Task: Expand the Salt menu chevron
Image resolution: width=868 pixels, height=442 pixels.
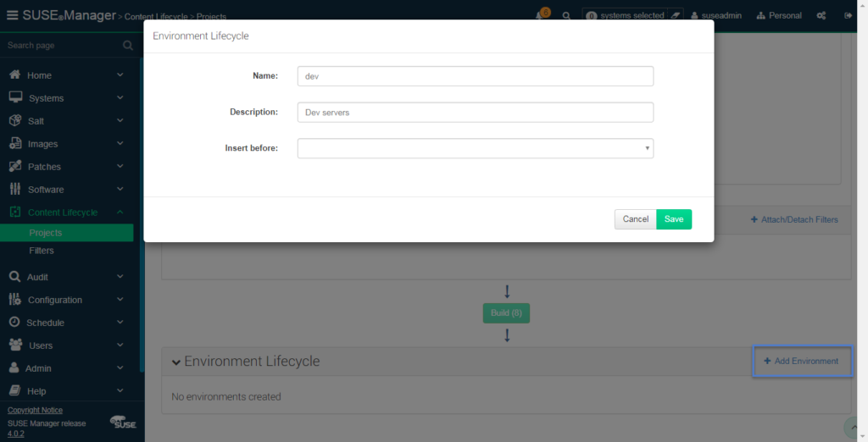Action: tap(120, 120)
